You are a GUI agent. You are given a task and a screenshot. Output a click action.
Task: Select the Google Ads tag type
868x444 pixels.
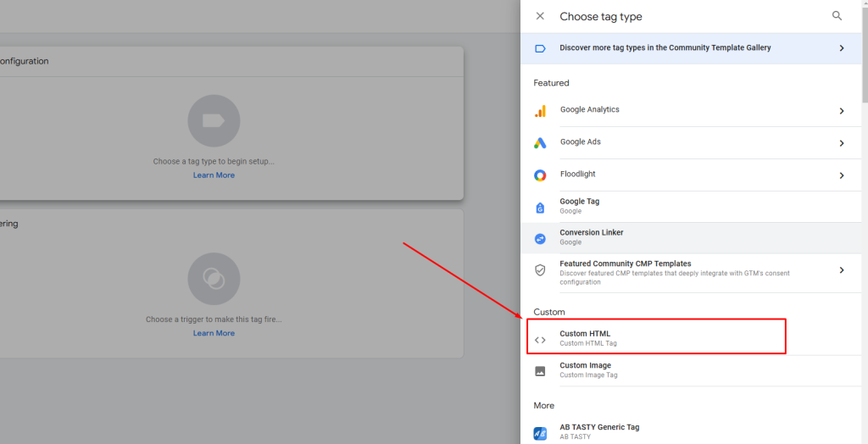point(691,143)
